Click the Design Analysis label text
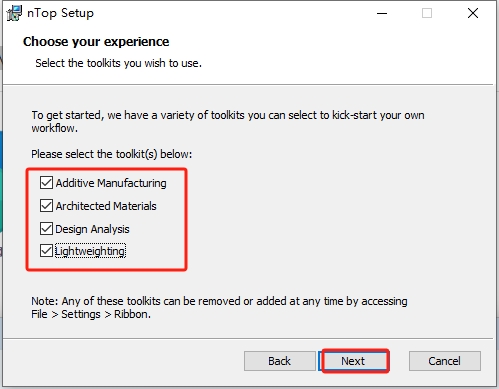 pos(92,229)
